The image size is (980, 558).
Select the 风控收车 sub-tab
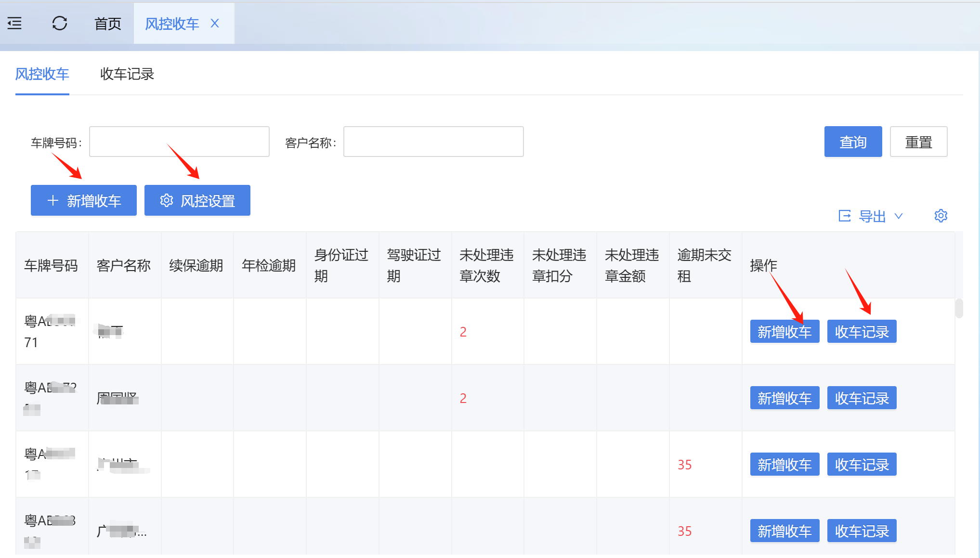click(42, 74)
